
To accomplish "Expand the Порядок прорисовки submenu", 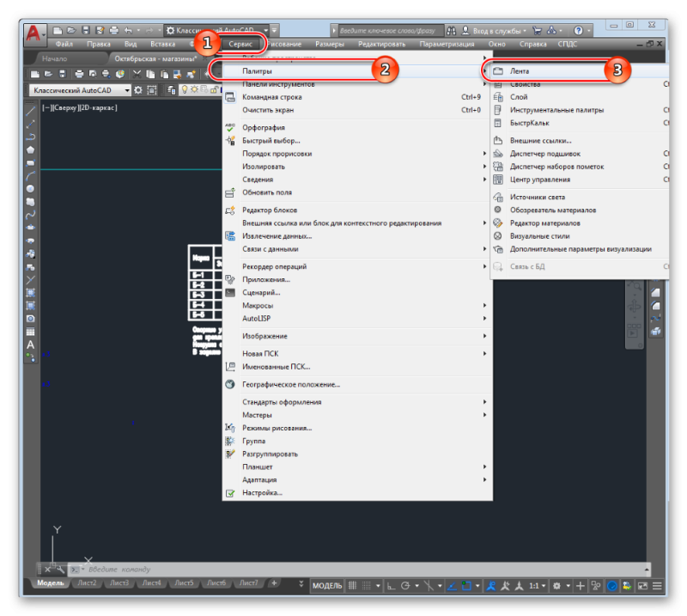I will [357, 154].
